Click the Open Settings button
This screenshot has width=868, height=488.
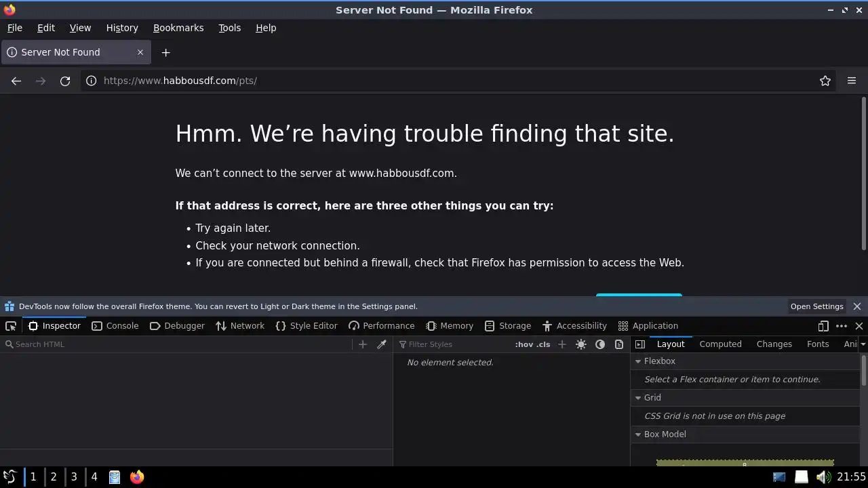816,306
